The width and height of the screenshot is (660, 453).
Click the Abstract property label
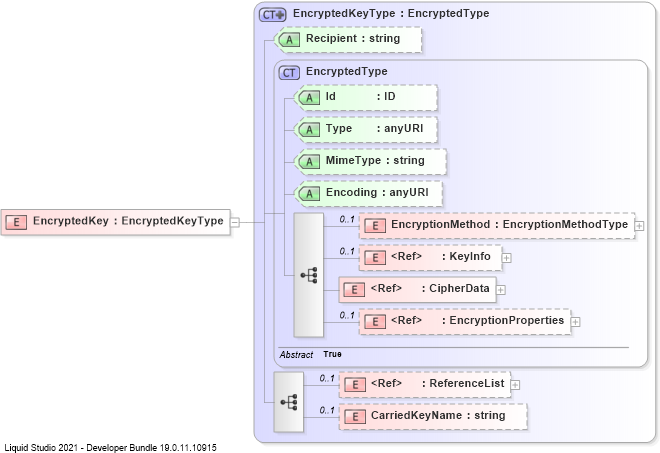point(296,355)
